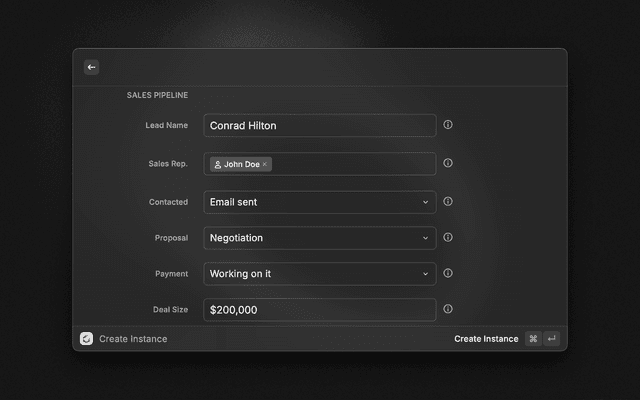Click info icon beside Sales Rep field
The width and height of the screenshot is (640, 400).
pos(448,163)
